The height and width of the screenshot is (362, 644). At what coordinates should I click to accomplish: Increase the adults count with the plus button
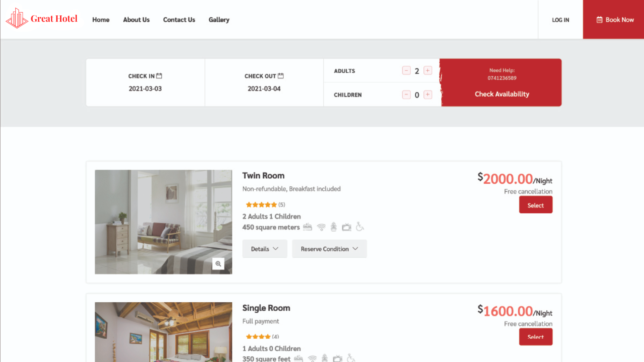click(x=428, y=70)
